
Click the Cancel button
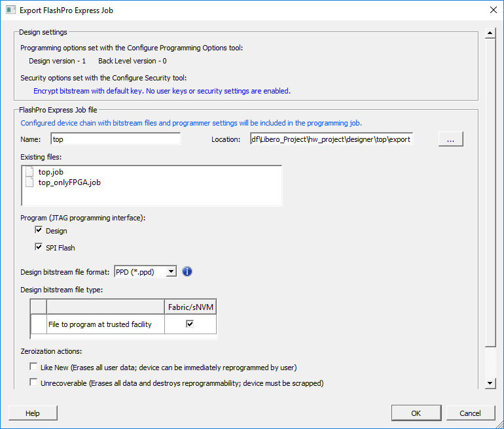point(470,413)
